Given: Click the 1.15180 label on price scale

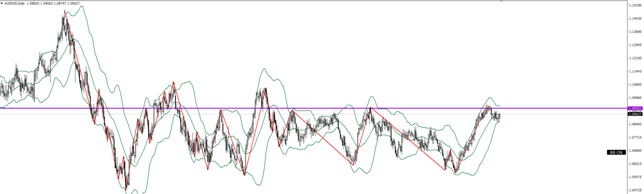Looking at the screenshot, I should pos(635,5).
